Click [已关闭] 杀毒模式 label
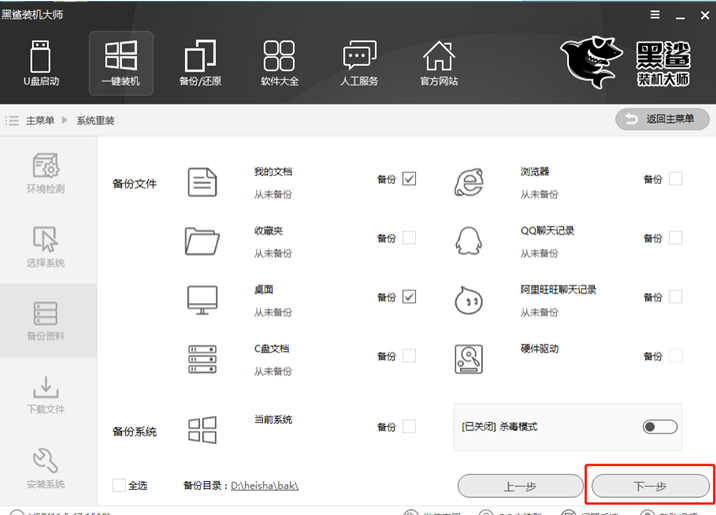 499,427
